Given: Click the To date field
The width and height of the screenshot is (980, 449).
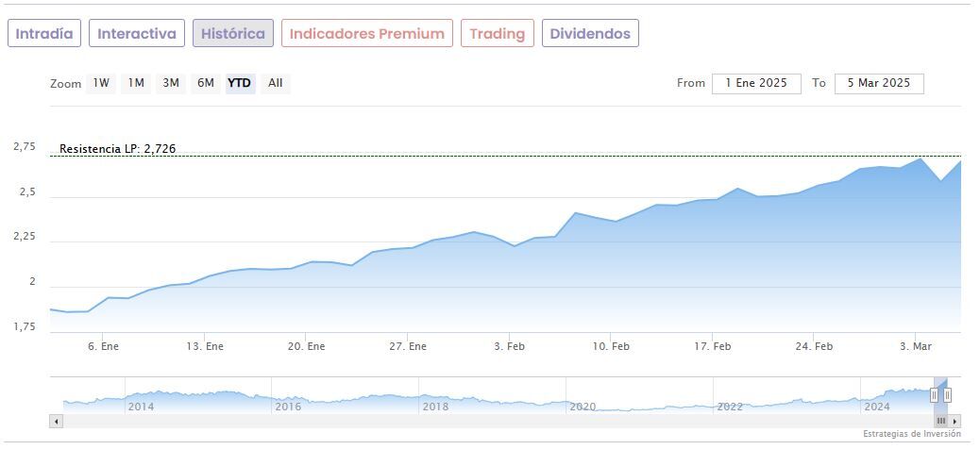Looking at the screenshot, I should (x=878, y=83).
